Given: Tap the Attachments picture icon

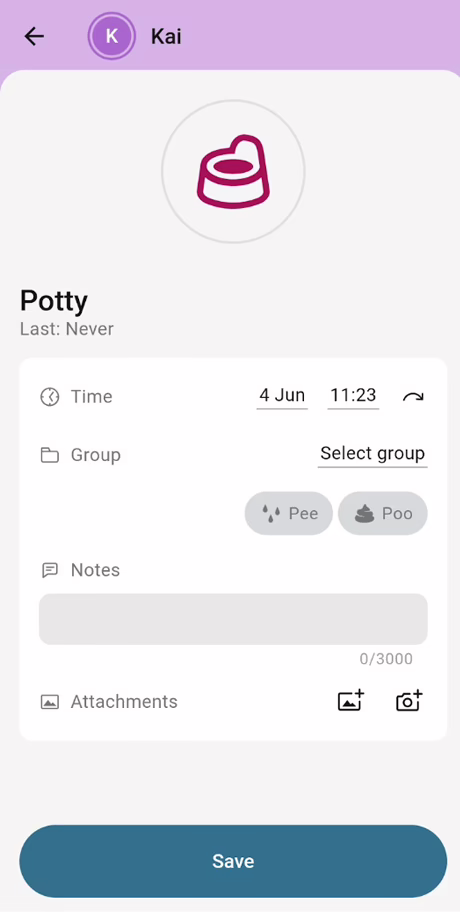Looking at the screenshot, I should click(50, 702).
